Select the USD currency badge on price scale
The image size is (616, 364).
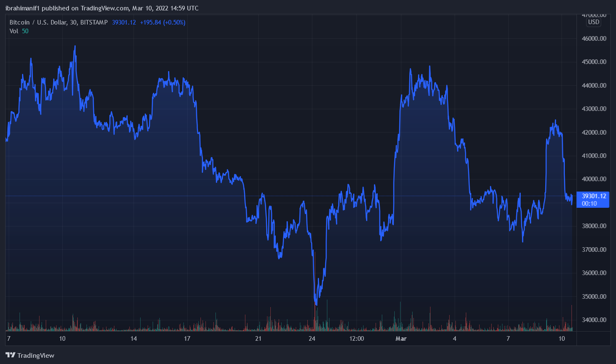point(593,22)
